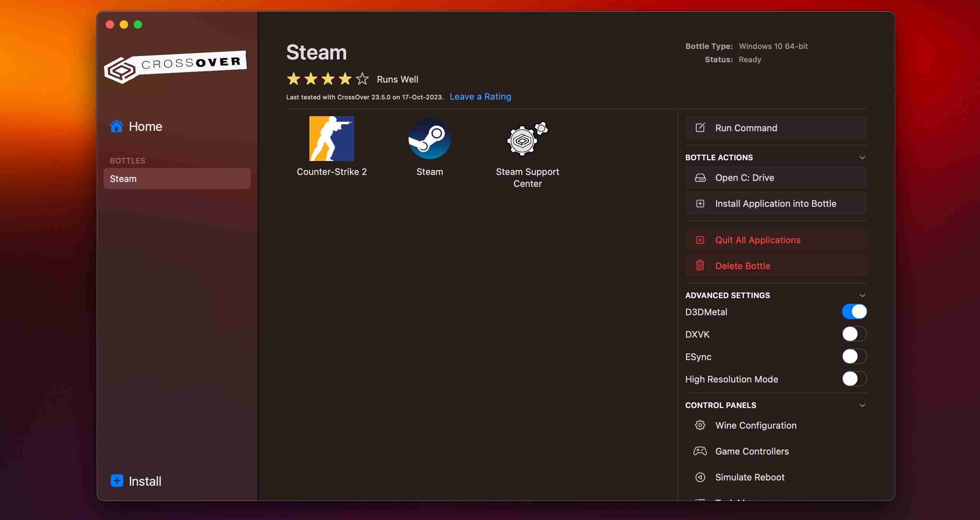Click the second rating star
Image resolution: width=980 pixels, height=520 pixels.
click(311, 79)
